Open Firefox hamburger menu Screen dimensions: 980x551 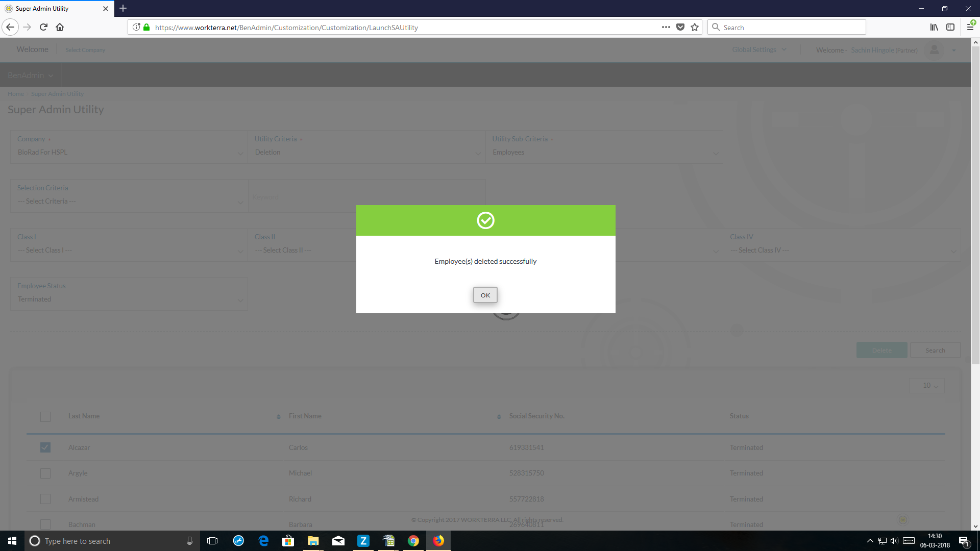pyautogui.click(x=970, y=27)
